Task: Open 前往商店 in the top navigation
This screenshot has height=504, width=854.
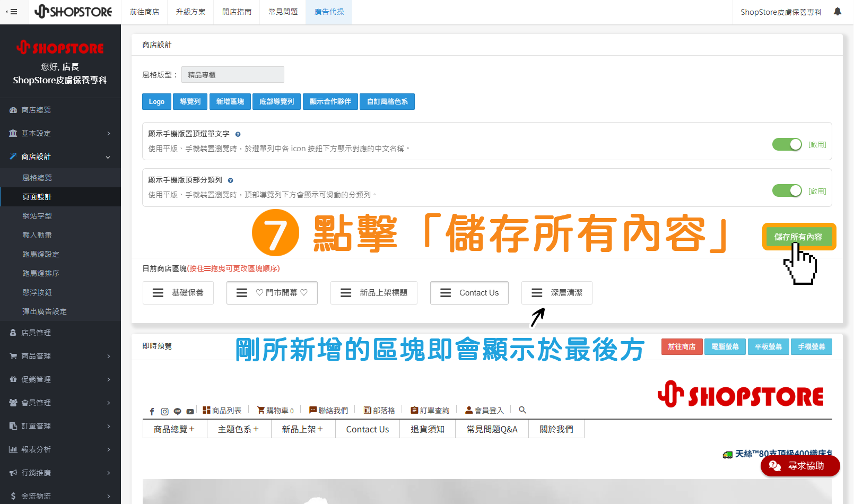Action: tap(144, 12)
